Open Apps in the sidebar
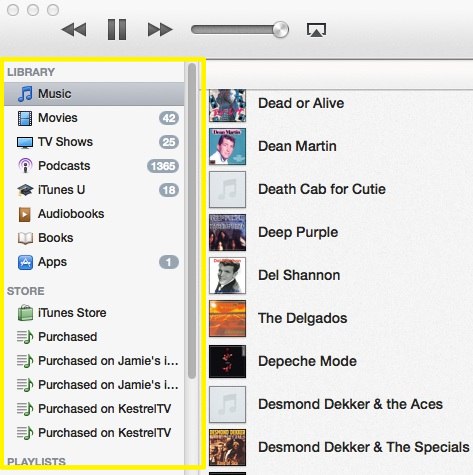The height and width of the screenshot is (475, 473). (x=94, y=262)
